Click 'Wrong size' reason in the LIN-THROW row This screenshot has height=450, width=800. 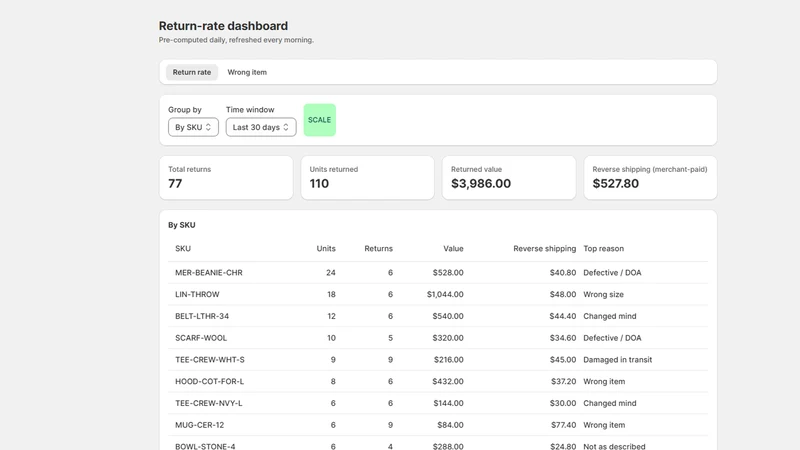click(x=603, y=294)
